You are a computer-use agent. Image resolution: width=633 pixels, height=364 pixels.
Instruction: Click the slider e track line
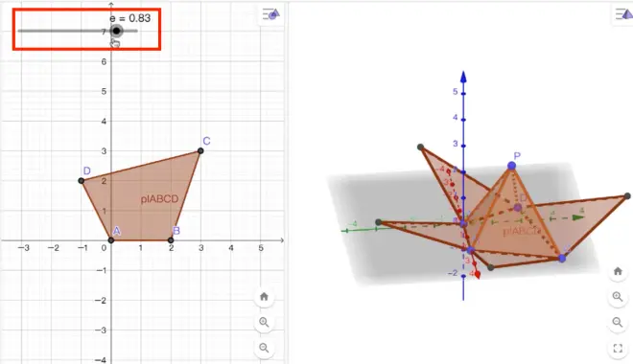[x=78, y=31]
